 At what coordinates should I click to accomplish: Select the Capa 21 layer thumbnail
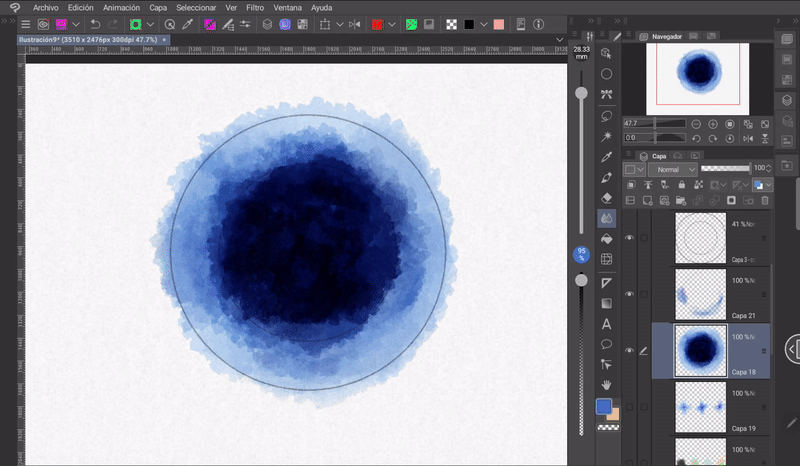700,293
